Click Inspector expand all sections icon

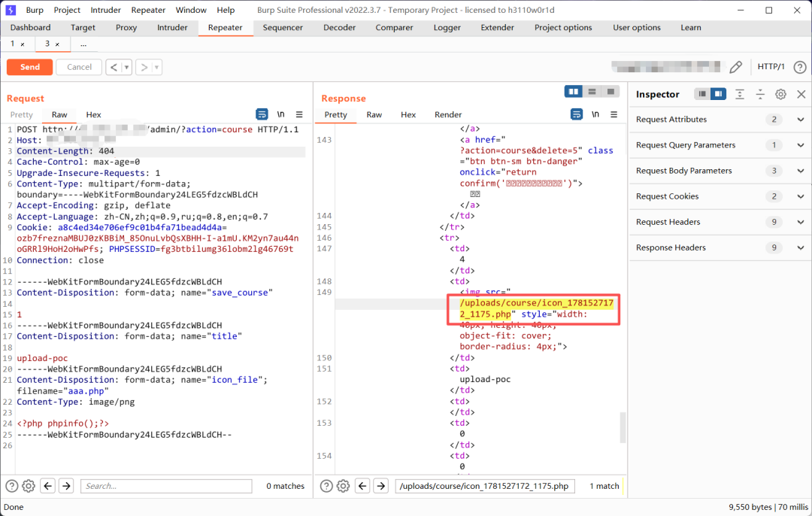pos(740,94)
